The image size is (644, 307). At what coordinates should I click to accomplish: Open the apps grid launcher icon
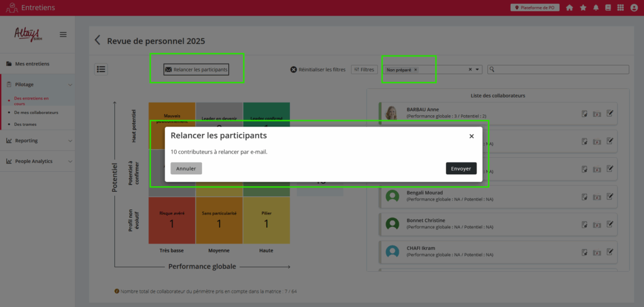(x=621, y=8)
